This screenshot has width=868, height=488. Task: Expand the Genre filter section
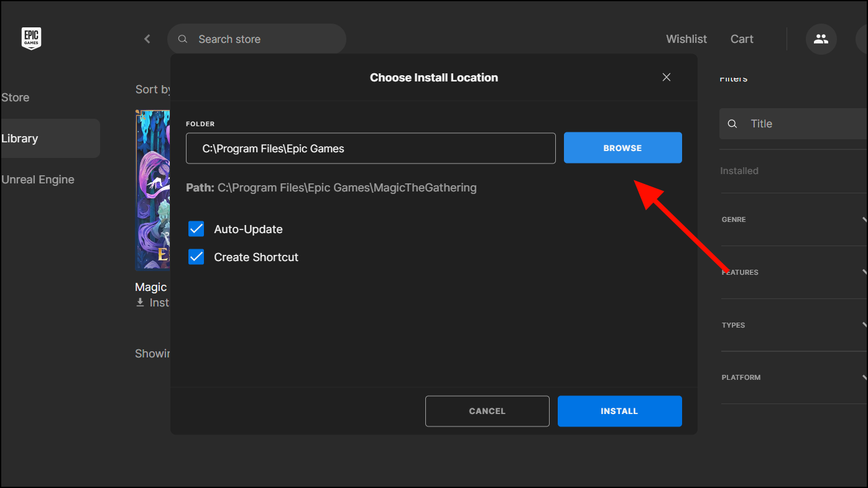(794, 219)
